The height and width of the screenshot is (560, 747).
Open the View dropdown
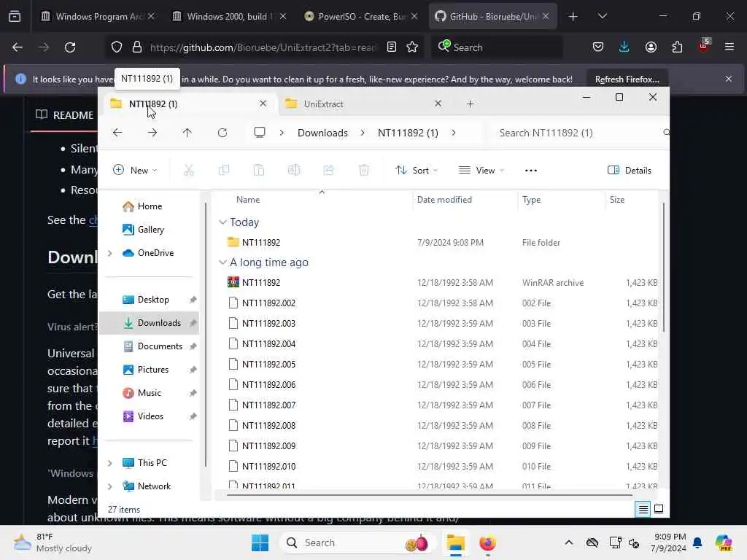481,171
